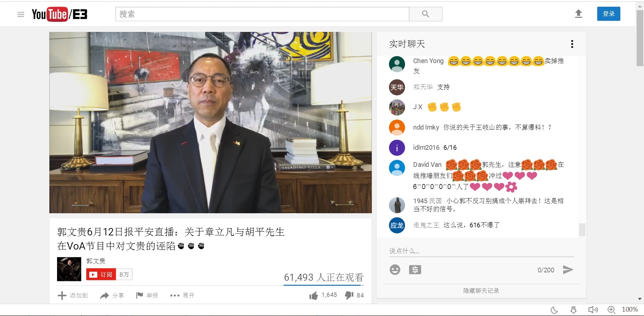Click the blue 登录 sign-in button
This screenshot has height=316, width=644.
[x=608, y=14]
